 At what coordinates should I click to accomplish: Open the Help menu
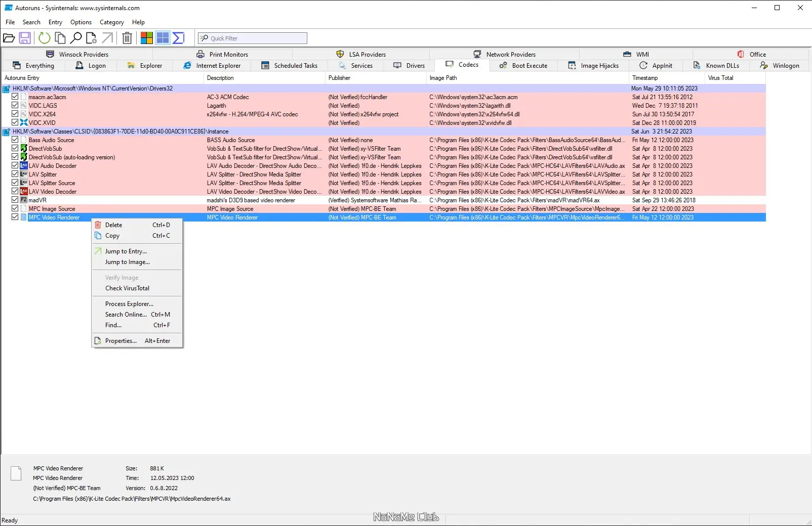(x=138, y=22)
